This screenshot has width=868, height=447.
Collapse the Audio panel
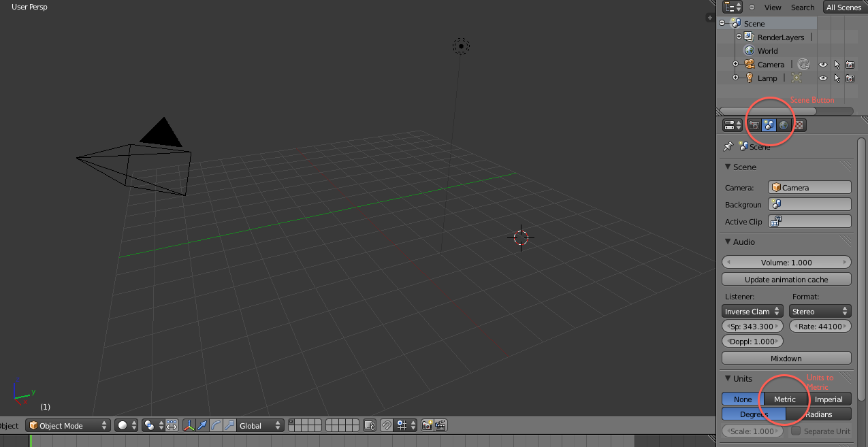point(728,242)
